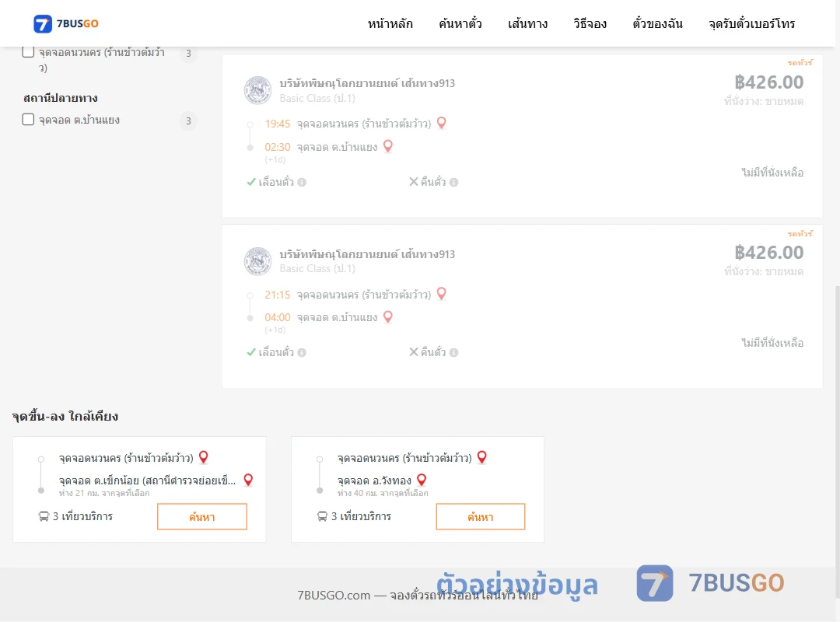This screenshot has height=622, width=840.
Task: Click ไม่มีที่นั่งเหลือ on 21:15 trip
Action: coord(772,343)
